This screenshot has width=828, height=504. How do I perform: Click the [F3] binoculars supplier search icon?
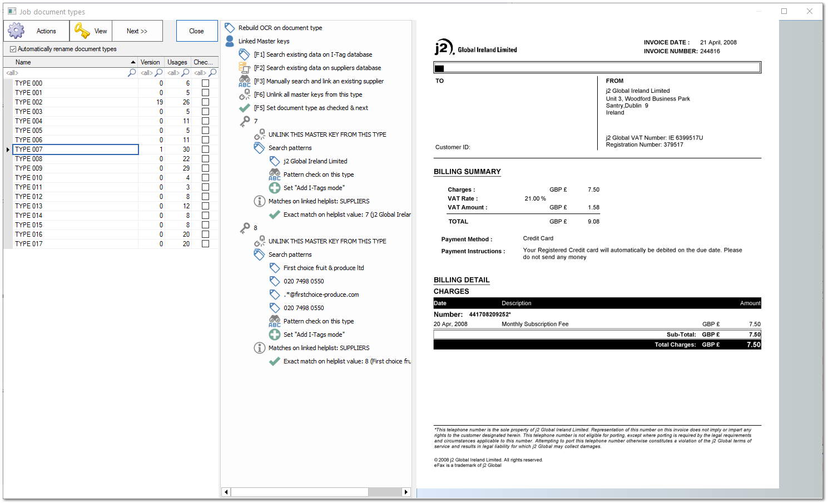(x=244, y=81)
